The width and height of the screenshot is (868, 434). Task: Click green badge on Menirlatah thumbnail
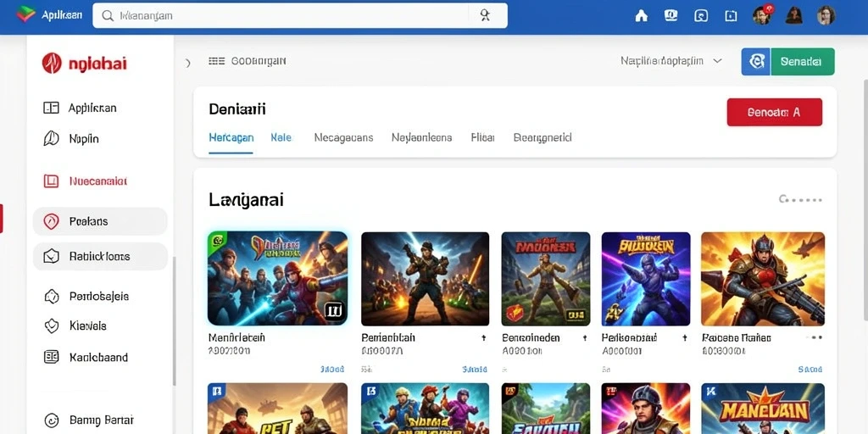point(215,240)
